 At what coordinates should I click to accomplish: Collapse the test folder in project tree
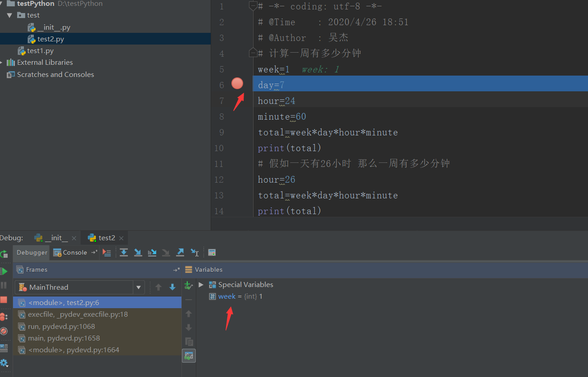point(9,15)
